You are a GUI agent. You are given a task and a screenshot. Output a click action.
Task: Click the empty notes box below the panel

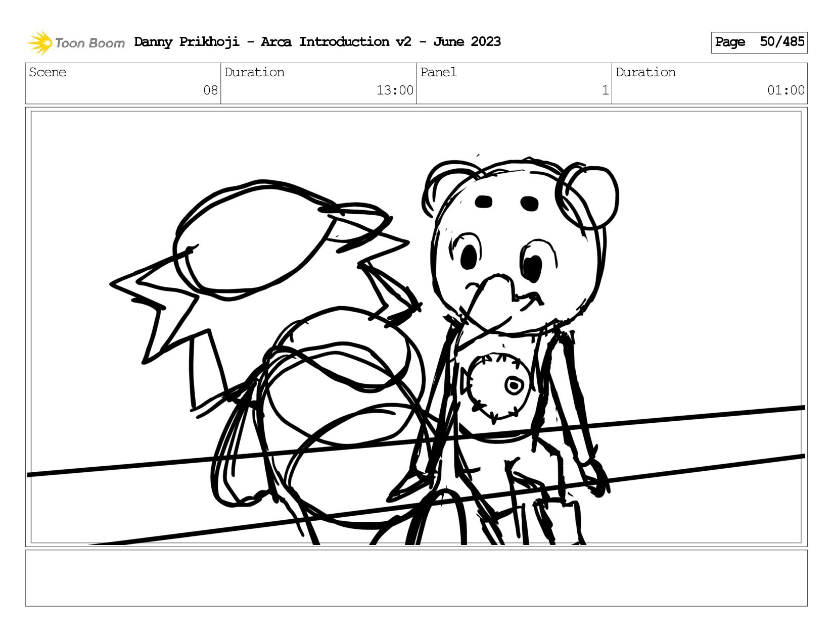pos(416,578)
